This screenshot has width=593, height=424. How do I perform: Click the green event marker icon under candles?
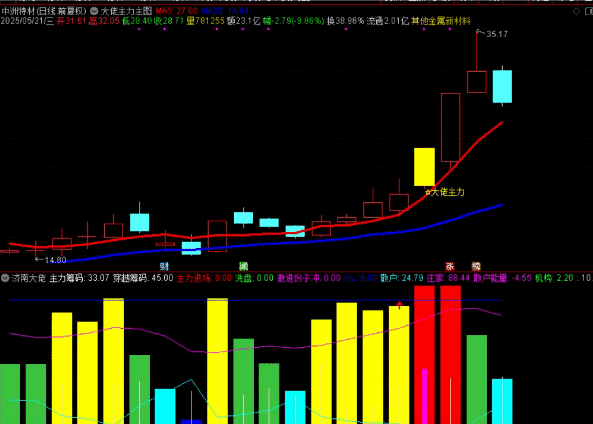(x=244, y=266)
